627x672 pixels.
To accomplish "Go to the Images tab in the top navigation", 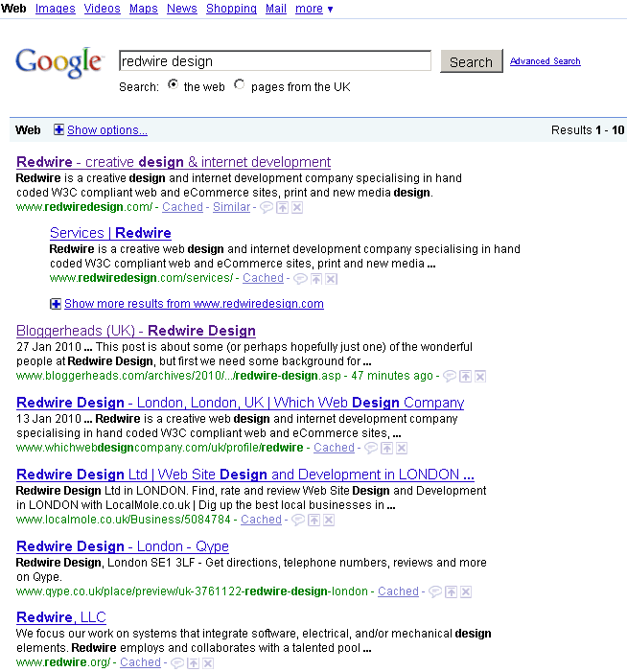I will pos(55,9).
